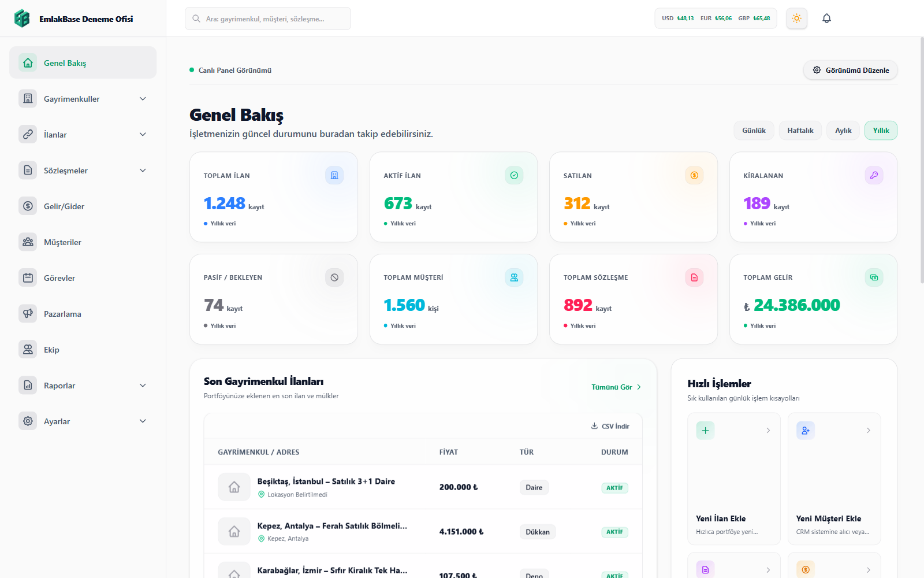Click the EUR exchange rate value
Screen dimensions: 924x578
723,18
